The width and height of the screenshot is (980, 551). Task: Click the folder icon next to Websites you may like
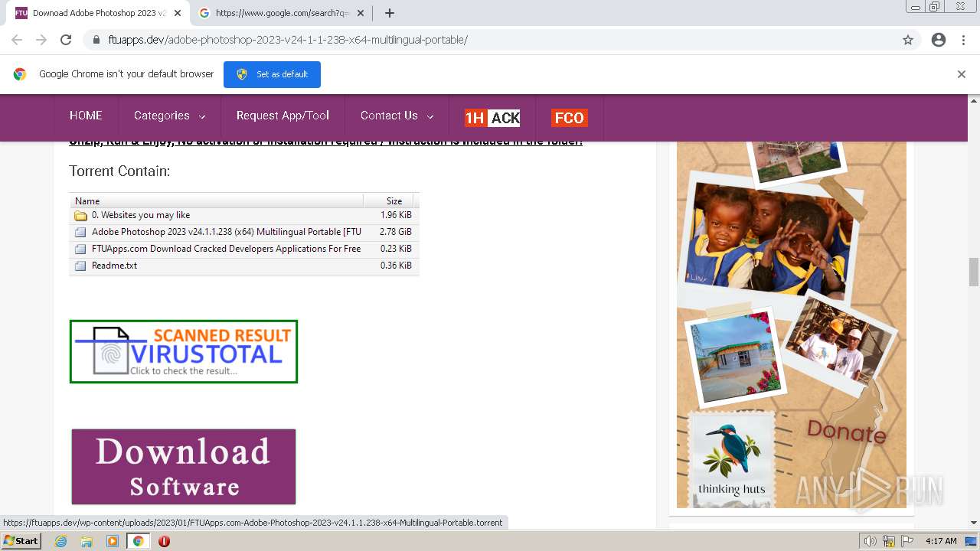pyautogui.click(x=80, y=216)
